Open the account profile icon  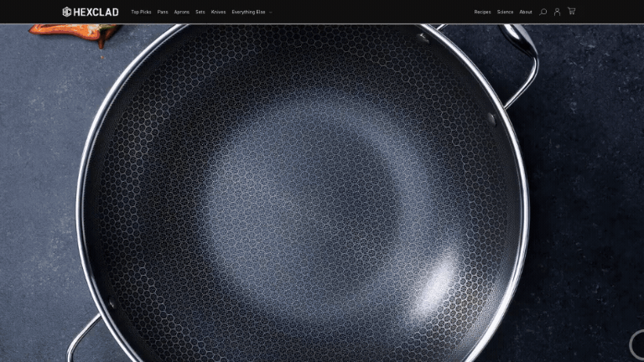click(x=557, y=12)
